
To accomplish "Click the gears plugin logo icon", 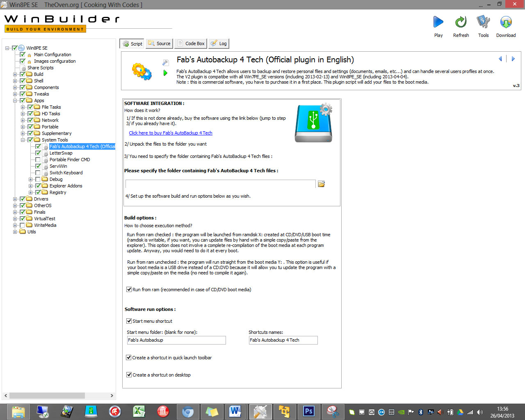I will (x=142, y=71).
